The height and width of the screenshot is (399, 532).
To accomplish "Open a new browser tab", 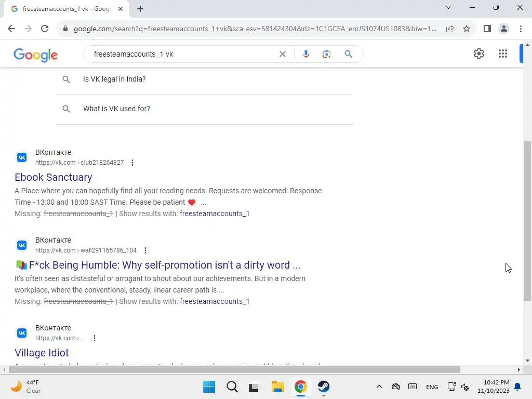I will tap(140, 9).
